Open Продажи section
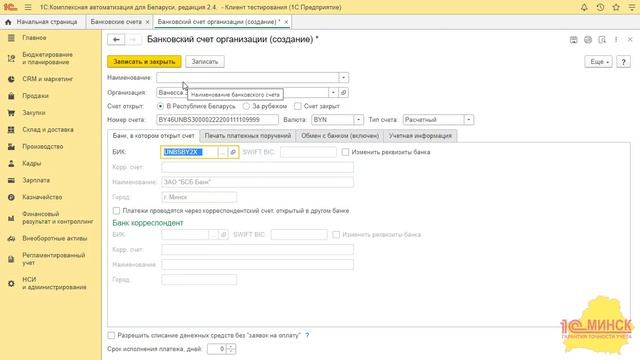 36,96
